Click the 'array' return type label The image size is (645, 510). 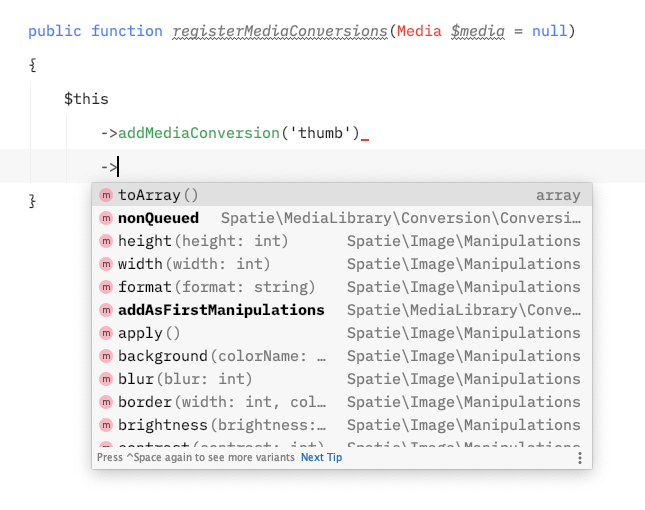coord(558,195)
